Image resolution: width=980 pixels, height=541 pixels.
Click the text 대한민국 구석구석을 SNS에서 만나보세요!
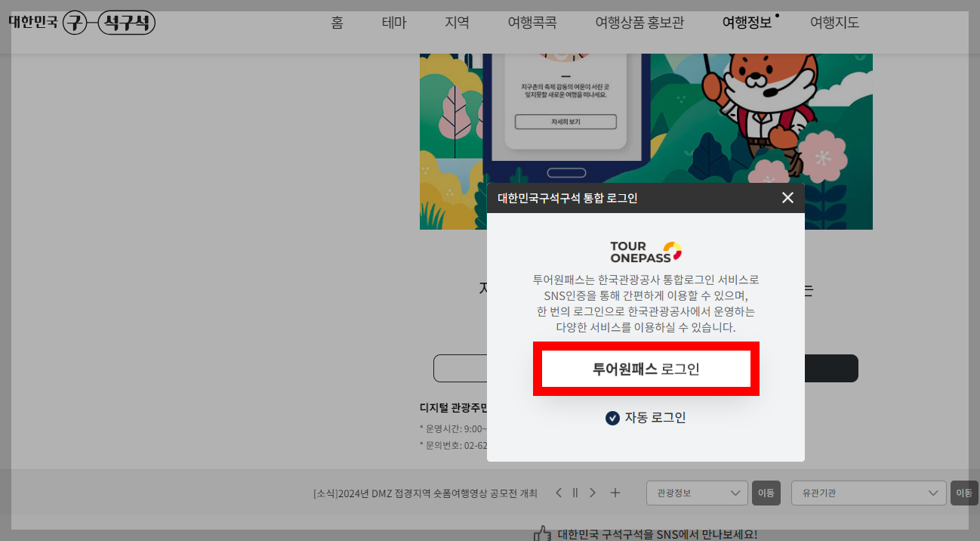657,534
